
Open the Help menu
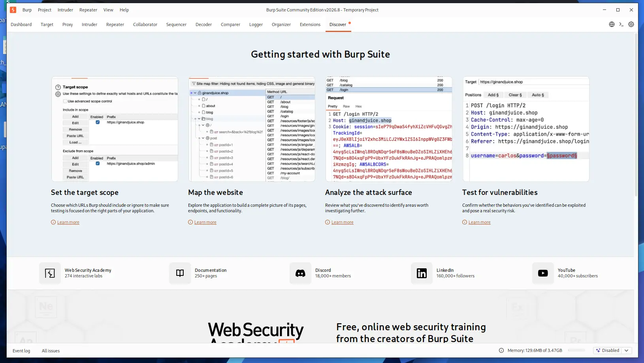(x=124, y=10)
